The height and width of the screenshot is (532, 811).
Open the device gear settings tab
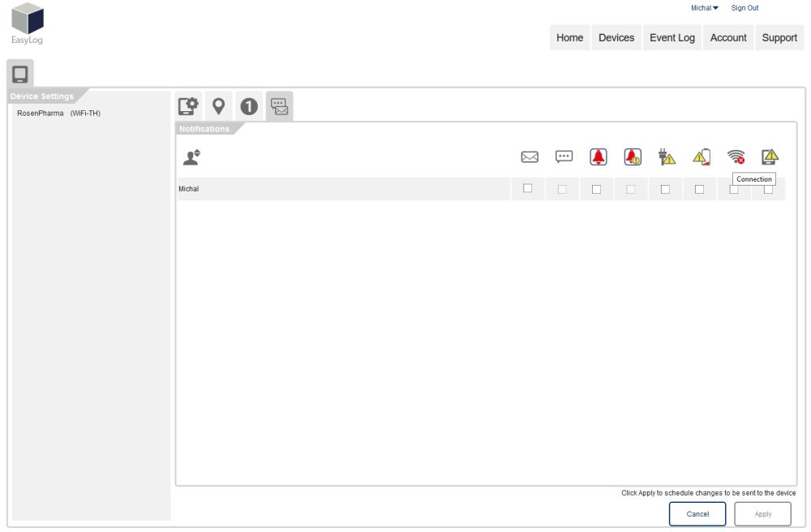point(188,106)
